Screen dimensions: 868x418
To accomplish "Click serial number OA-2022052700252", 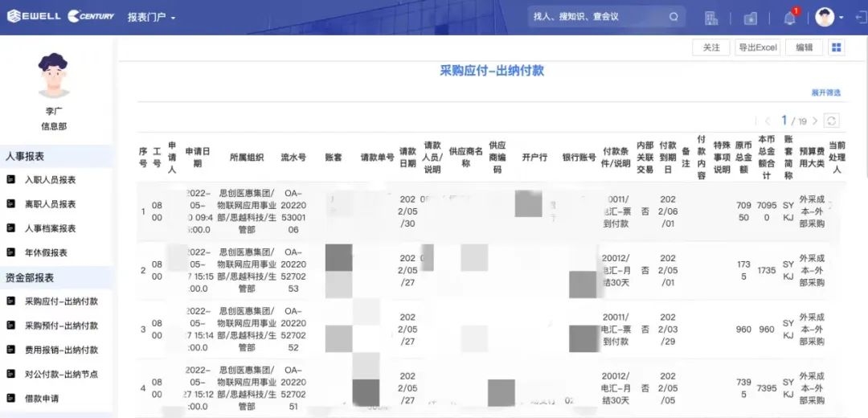I will coord(293,330).
